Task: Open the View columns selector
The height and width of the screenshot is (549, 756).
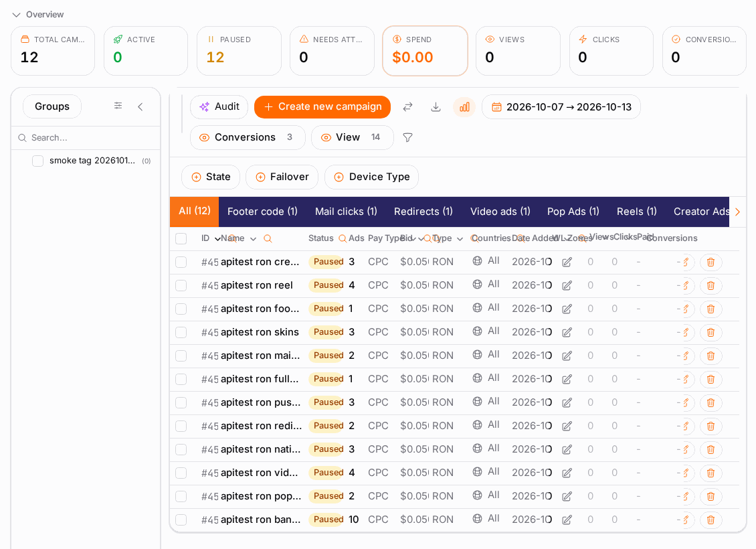Action: tap(353, 137)
